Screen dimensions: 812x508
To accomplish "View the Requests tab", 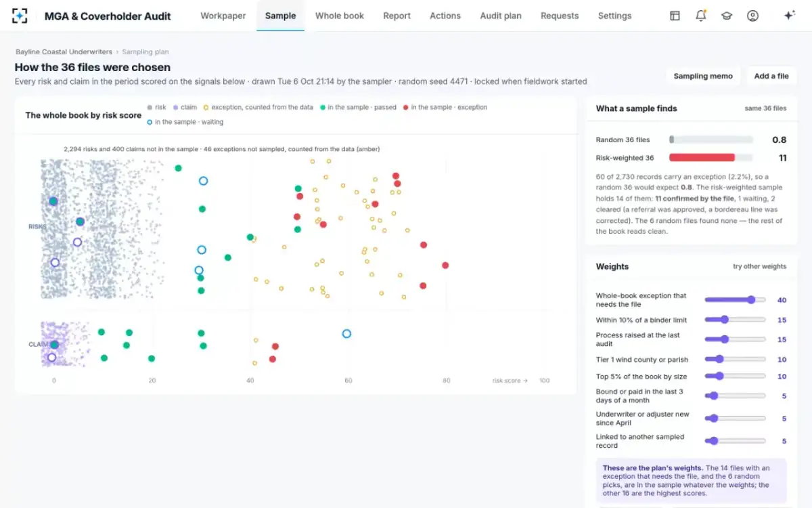I will click(x=560, y=16).
